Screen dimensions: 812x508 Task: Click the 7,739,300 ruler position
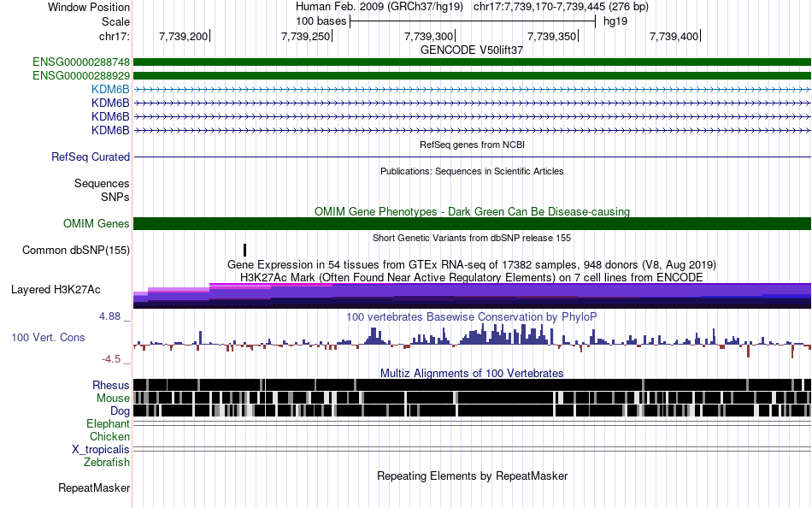428,36
